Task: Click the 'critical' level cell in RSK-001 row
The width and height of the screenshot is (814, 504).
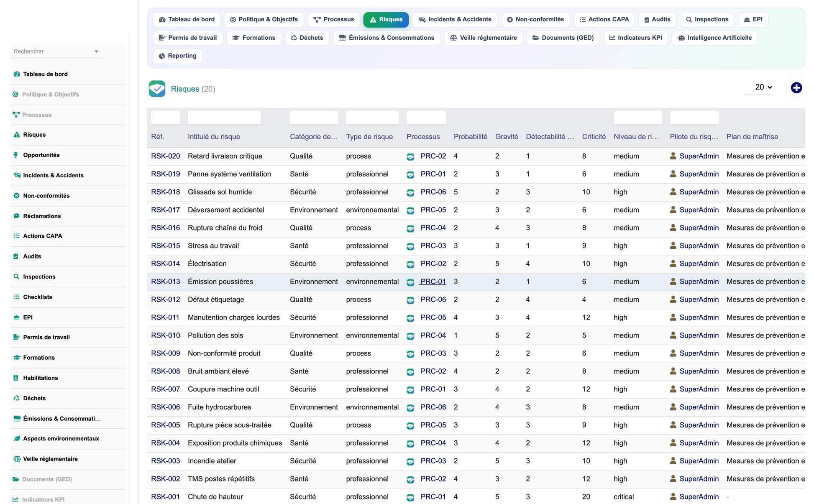Action: pyautogui.click(x=624, y=496)
